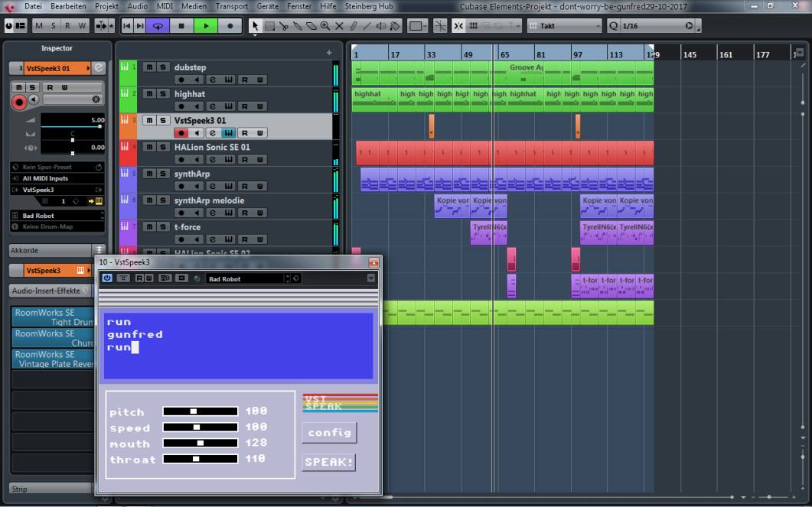Open the Bearbeiten menu
Viewport: 812px width, 507px height.
click(x=68, y=6)
